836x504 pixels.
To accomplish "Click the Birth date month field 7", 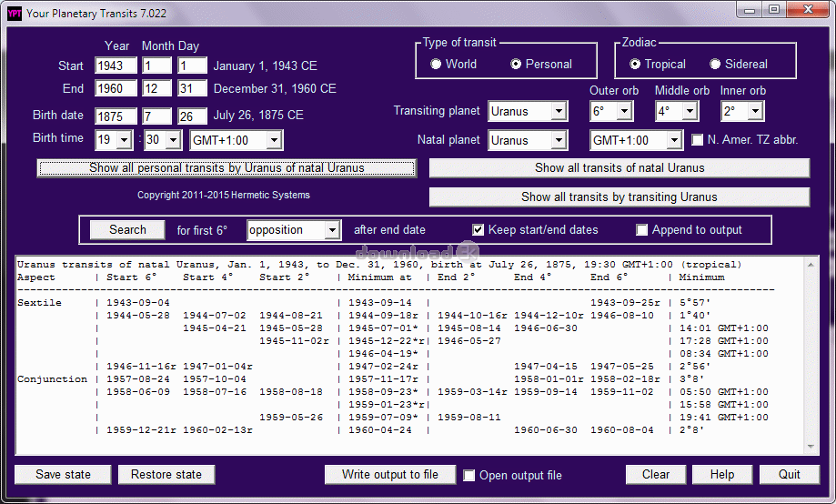I will pyautogui.click(x=157, y=116).
